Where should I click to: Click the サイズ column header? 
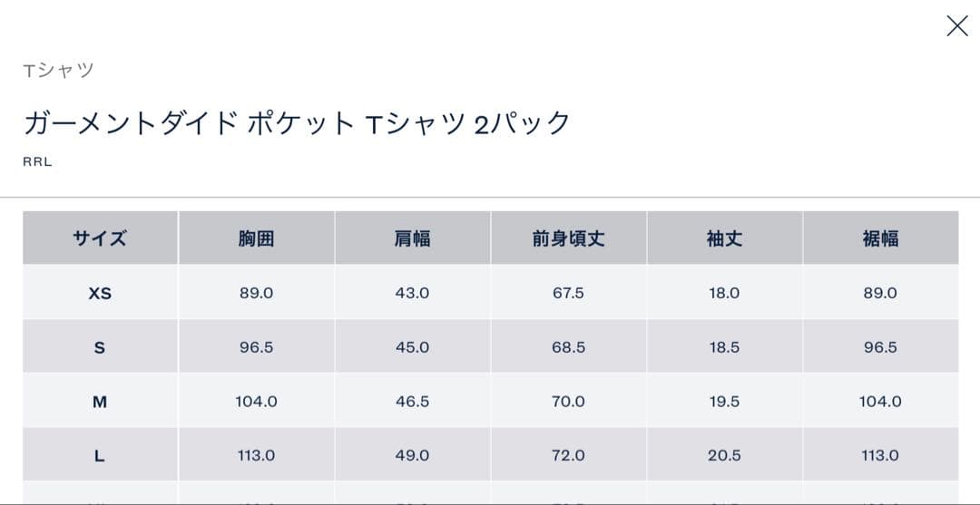pyautogui.click(x=100, y=238)
